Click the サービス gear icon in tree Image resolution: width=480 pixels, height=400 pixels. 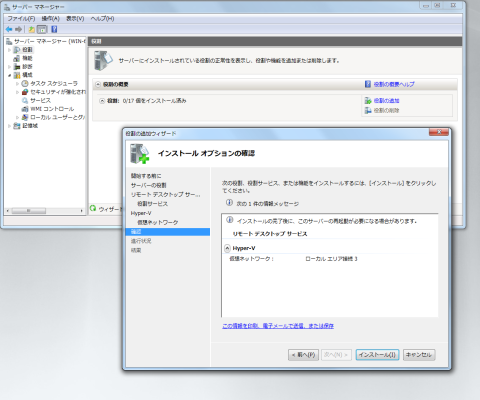(25, 100)
